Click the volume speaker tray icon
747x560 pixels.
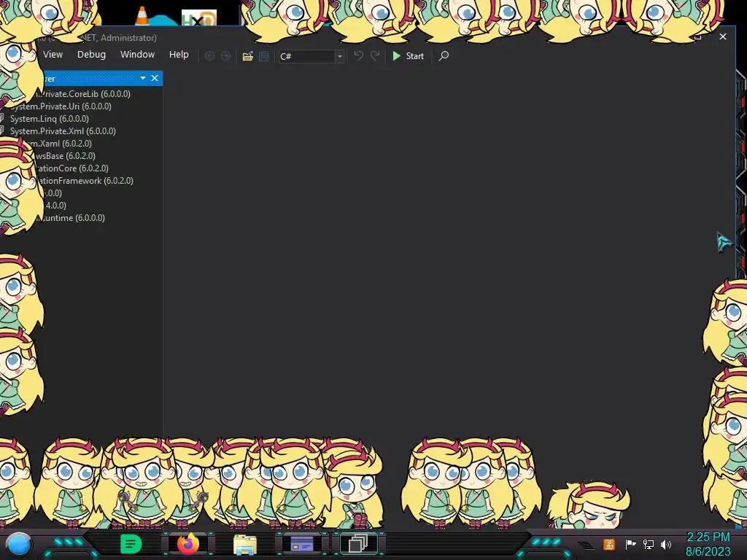(x=666, y=544)
